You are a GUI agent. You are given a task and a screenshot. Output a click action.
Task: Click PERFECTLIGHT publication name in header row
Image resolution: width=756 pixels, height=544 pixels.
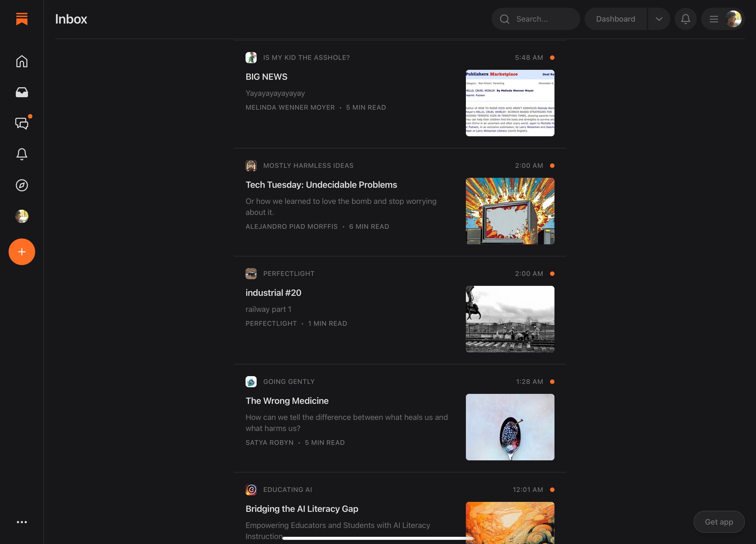pos(289,274)
